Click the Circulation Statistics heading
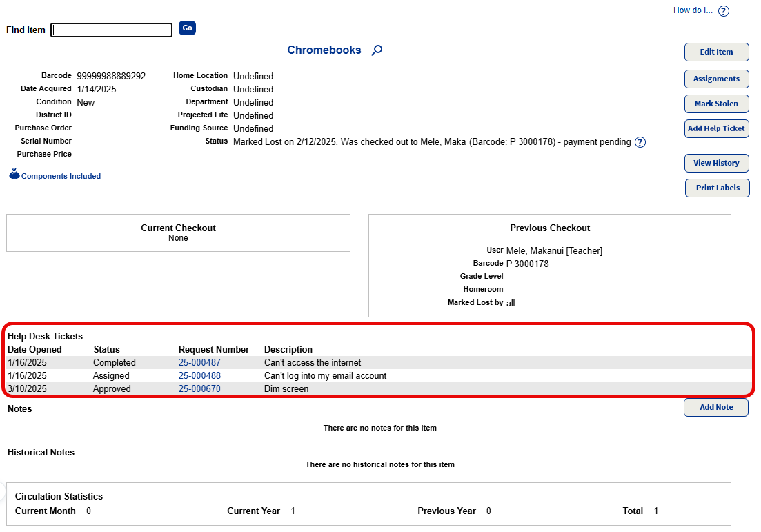 coord(59,497)
